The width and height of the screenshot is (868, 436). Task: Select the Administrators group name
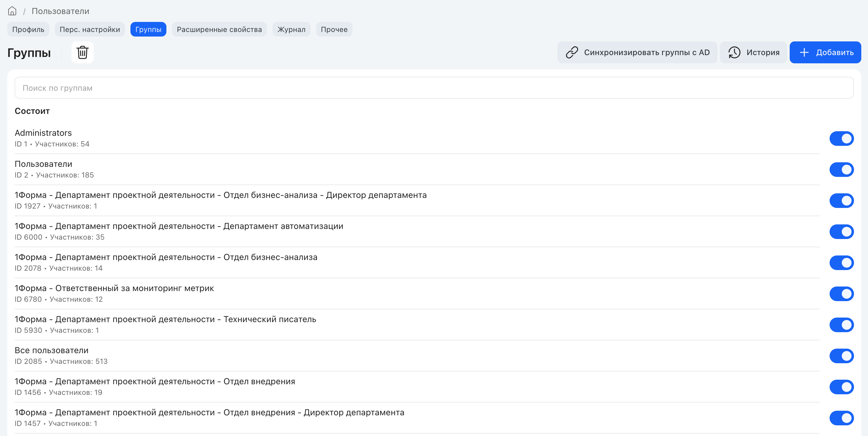point(43,133)
